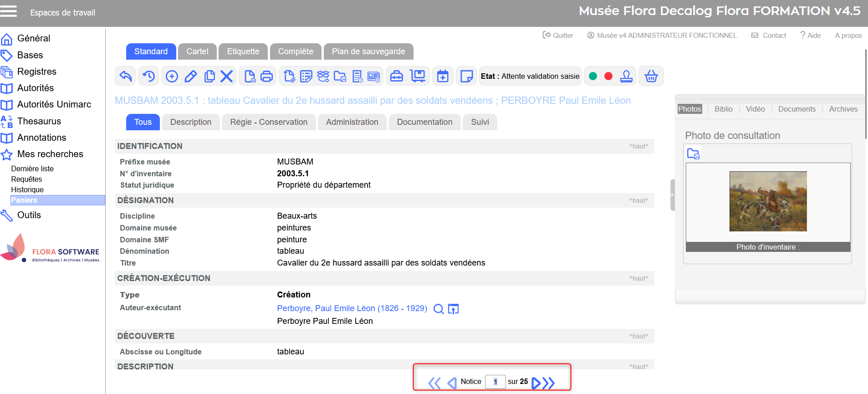Switch to the Régie - Conservation tab

pos(269,122)
